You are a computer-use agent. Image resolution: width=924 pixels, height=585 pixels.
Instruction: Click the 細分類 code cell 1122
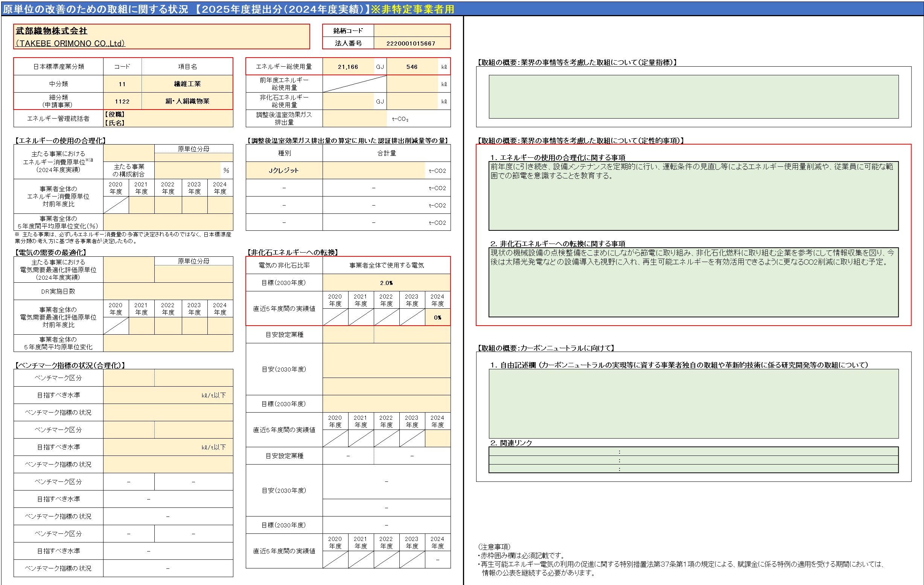122,101
